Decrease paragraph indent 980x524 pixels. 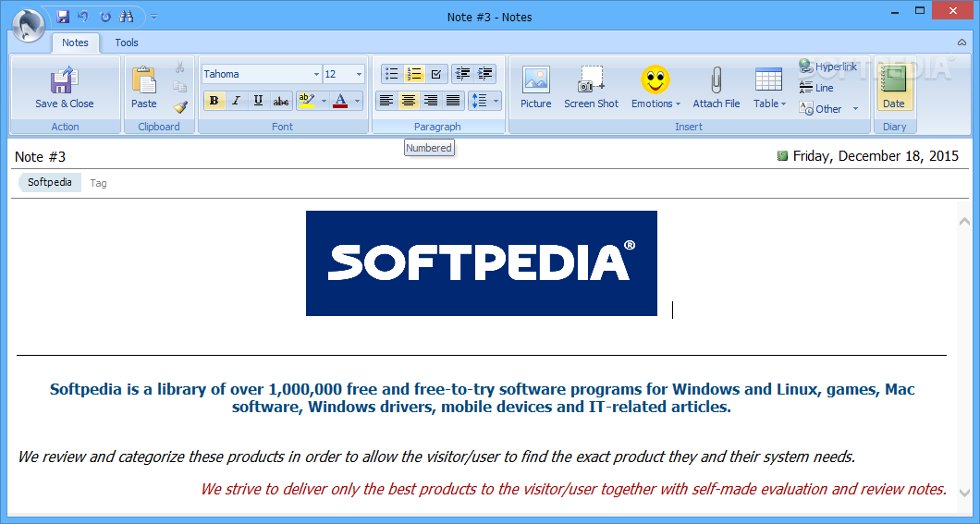462,74
